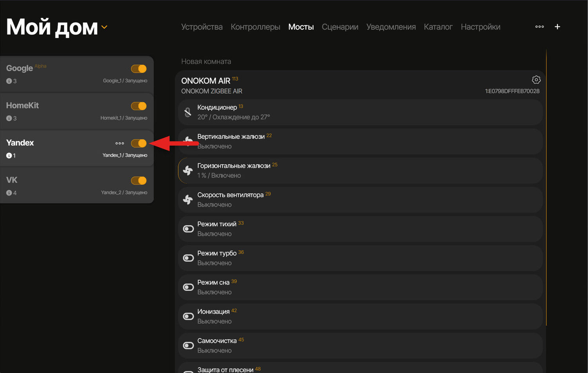Screen dimensions: 588x373
Task: Expand the Мой дом dropdown chevron
Action: click(104, 27)
